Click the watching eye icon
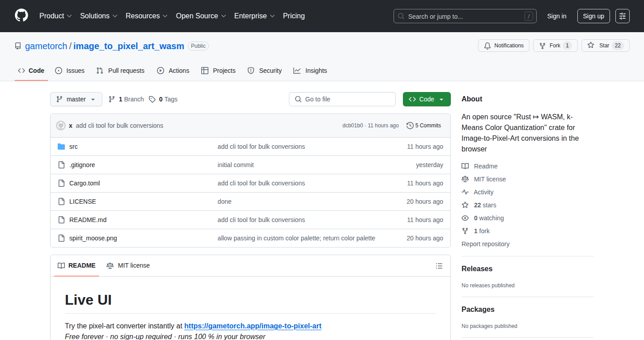 (x=465, y=218)
